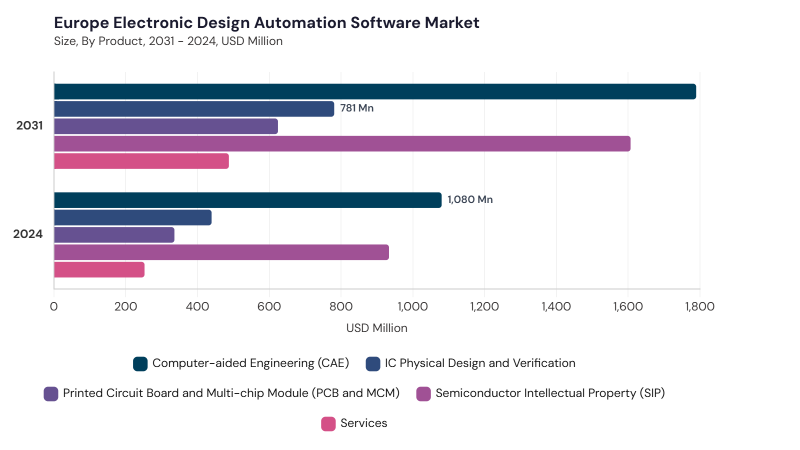Select the 2024 IC Physical Design bar
The image size is (800, 450).
click(x=133, y=217)
